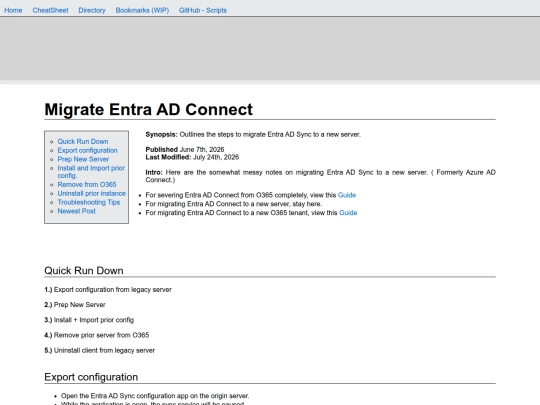Click step '2.) Prep New Server'
Image resolution: width=540 pixels, height=405 pixels.
[x=75, y=305]
